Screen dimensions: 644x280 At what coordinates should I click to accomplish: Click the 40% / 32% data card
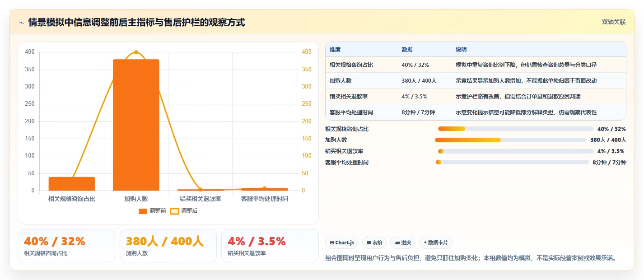point(66,246)
